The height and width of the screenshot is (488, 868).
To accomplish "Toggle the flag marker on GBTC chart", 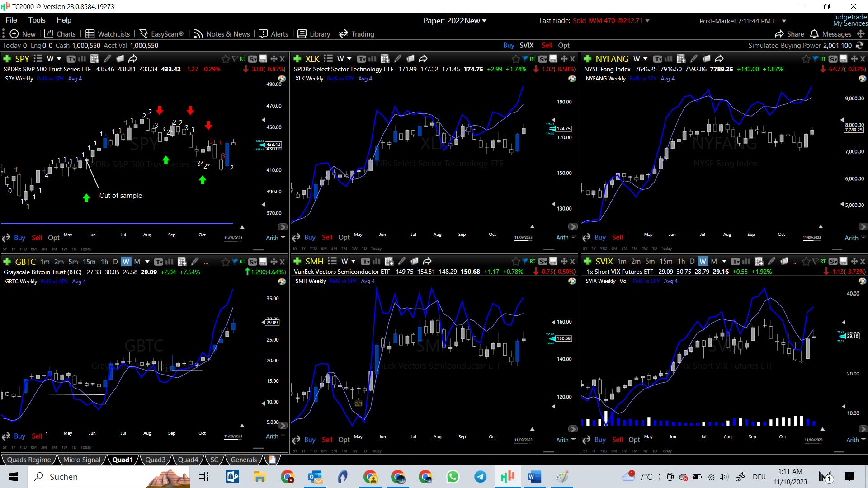I will point(235,262).
